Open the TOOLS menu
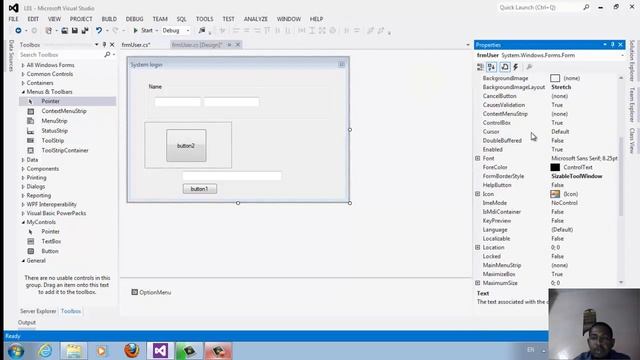Viewport: 640px width, 360px height. [x=204, y=19]
